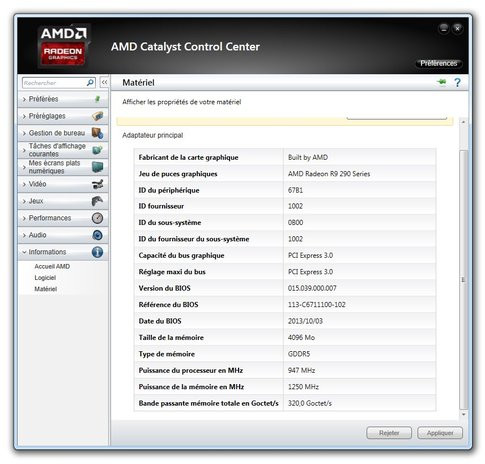This screenshot has width=485, height=464.
Task: Click the pin icon next to Préférées
Action: 97,99
